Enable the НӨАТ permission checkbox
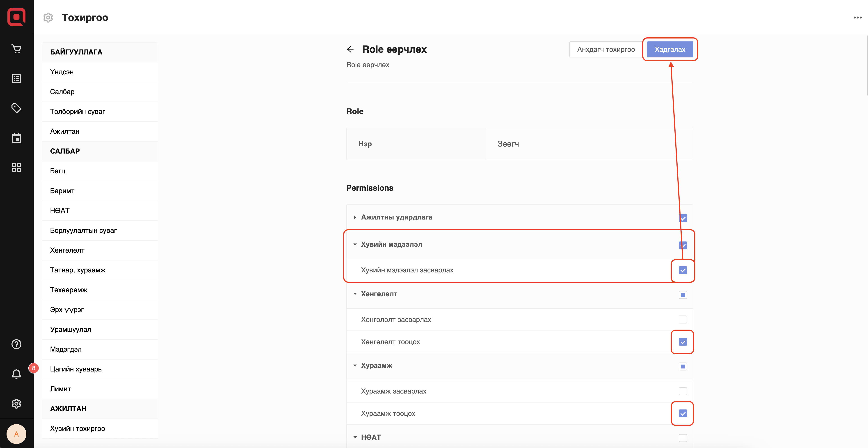Image resolution: width=868 pixels, height=448 pixels. click(x=683, y=438)
